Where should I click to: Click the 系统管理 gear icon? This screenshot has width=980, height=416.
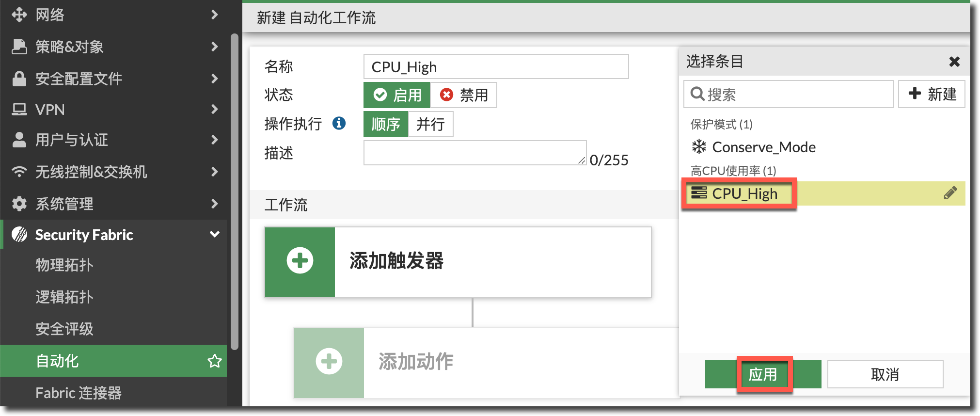[19, 204]
